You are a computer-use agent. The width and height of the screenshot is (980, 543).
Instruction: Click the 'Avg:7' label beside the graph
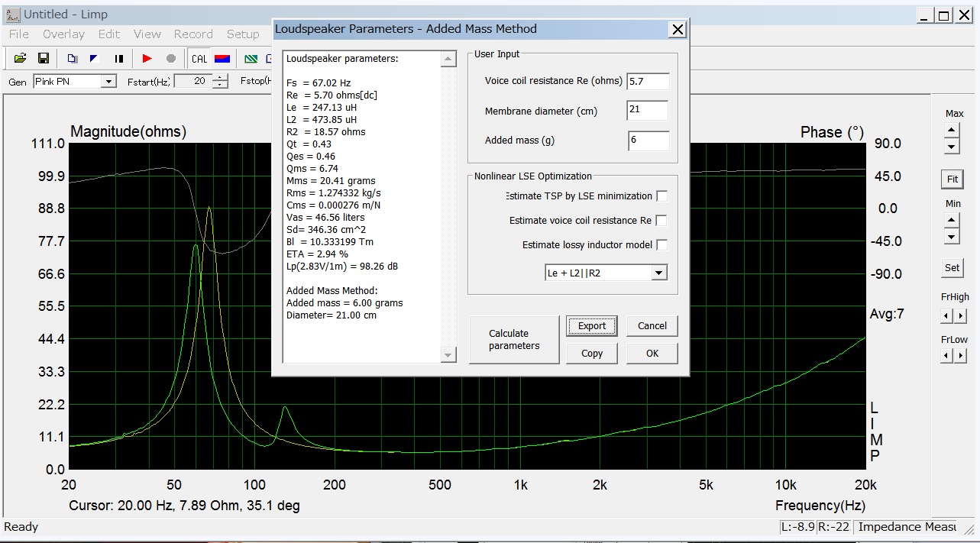(x=887, y=314)
